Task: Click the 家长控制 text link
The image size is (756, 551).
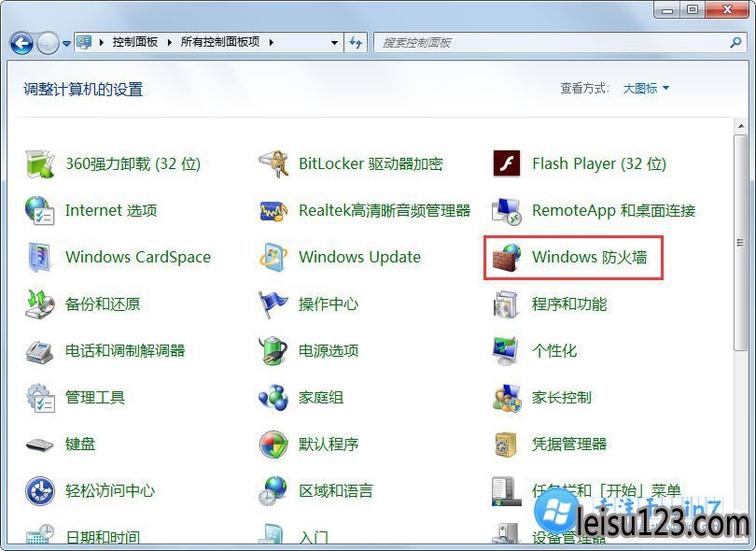Action: point(561,398)
